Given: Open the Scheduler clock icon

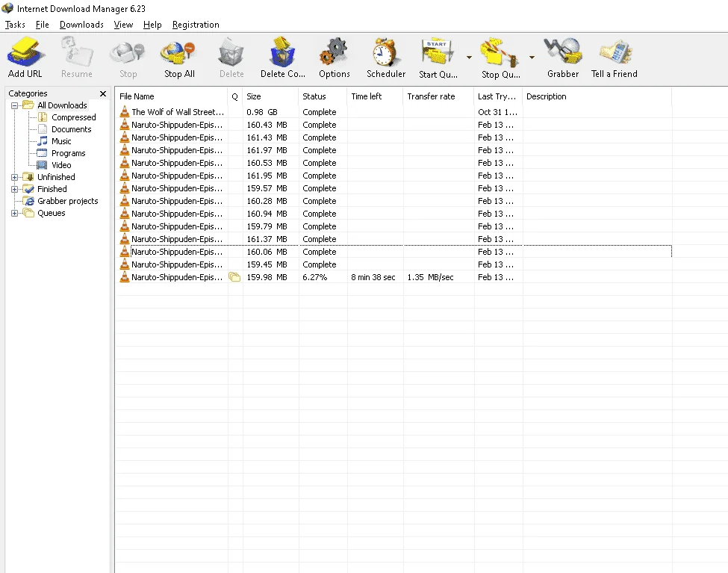Looking at the screenshot, I should pos(386,58).
